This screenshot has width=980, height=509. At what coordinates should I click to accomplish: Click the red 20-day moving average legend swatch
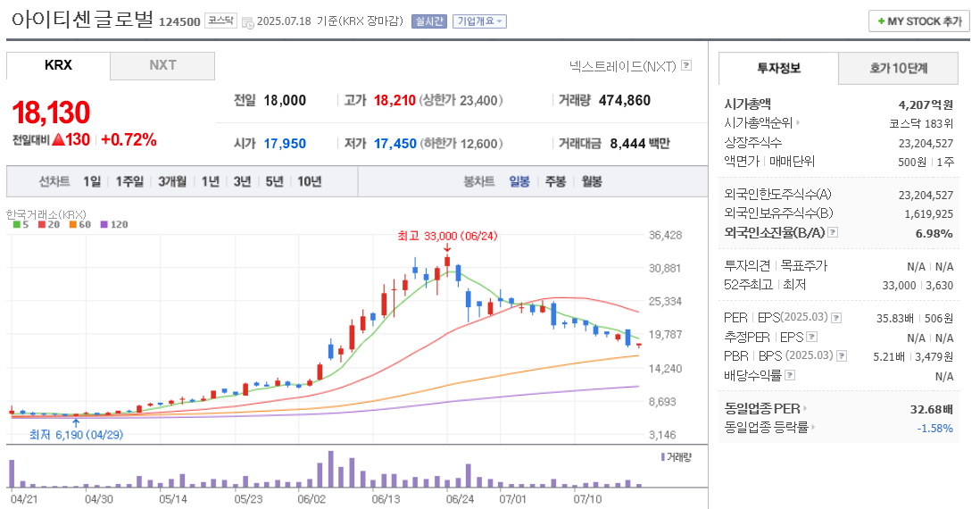pyautogui.click(x=42, y=224)
